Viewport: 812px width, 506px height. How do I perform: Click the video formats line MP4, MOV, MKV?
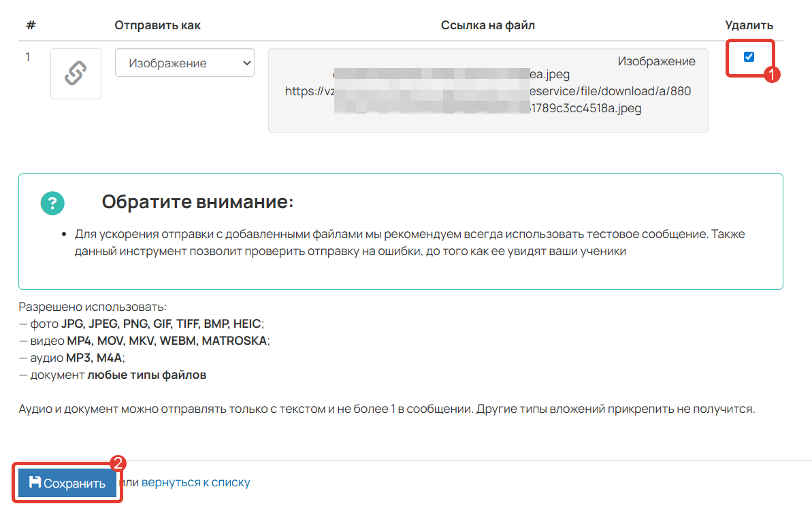point(145,341)
